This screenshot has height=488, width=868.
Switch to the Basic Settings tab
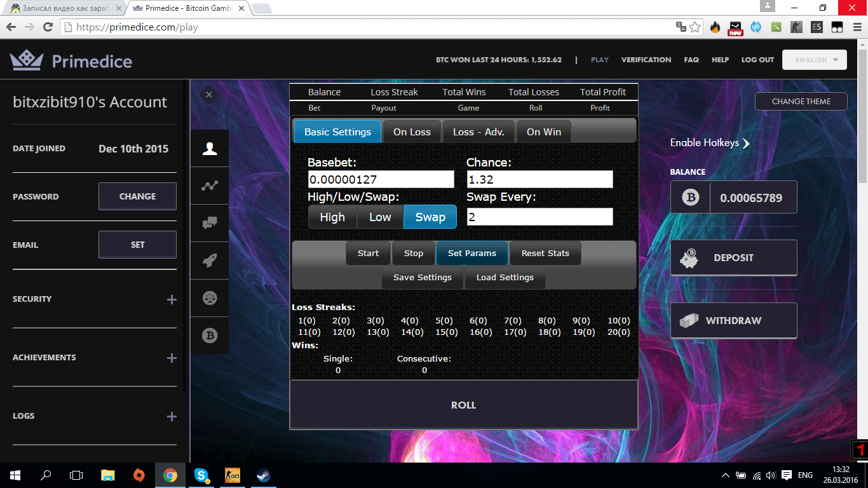click(x=337, y=132)
